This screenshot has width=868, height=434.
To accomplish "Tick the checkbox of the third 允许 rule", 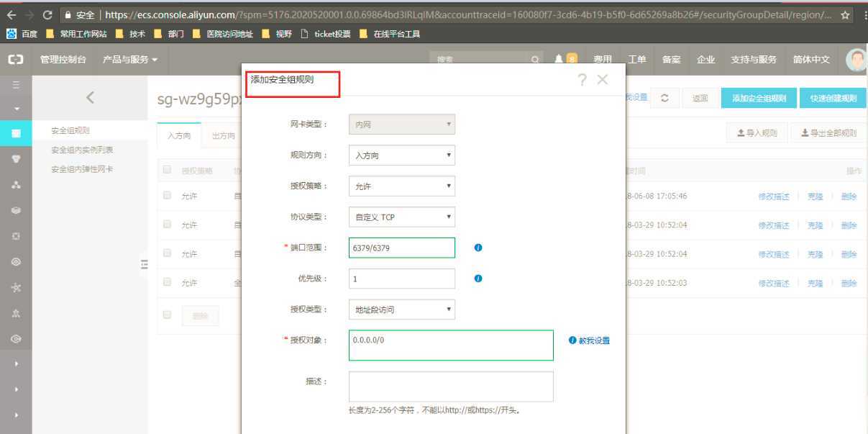I will click(168, 253).
